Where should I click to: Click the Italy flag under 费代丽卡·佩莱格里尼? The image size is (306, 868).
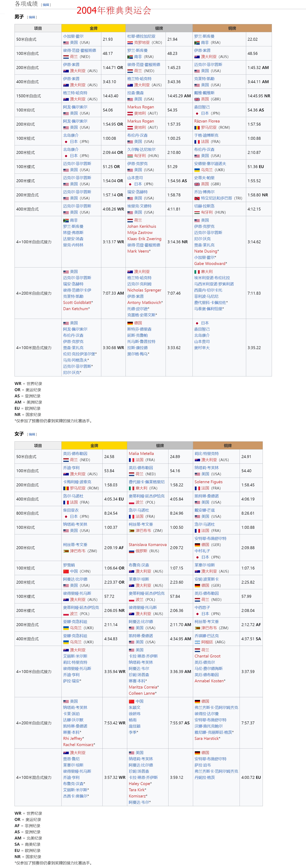tap(132, 488)
